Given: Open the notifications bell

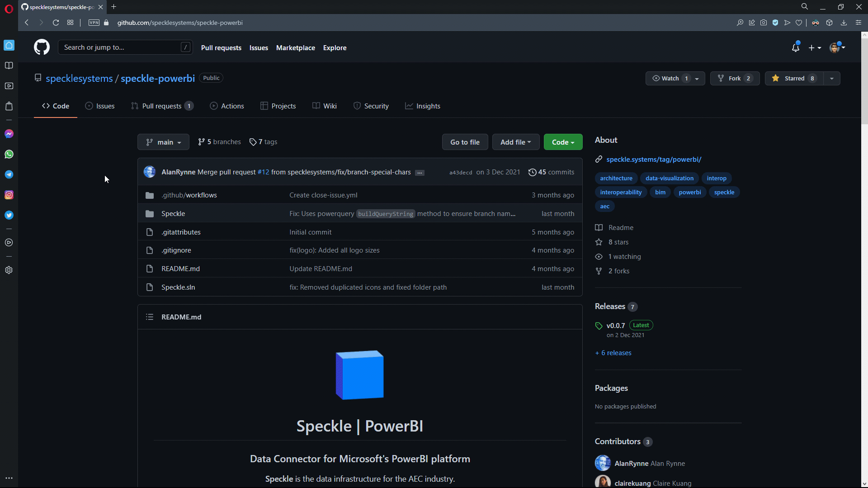Looking at the screenshot, I should point(795,47).
